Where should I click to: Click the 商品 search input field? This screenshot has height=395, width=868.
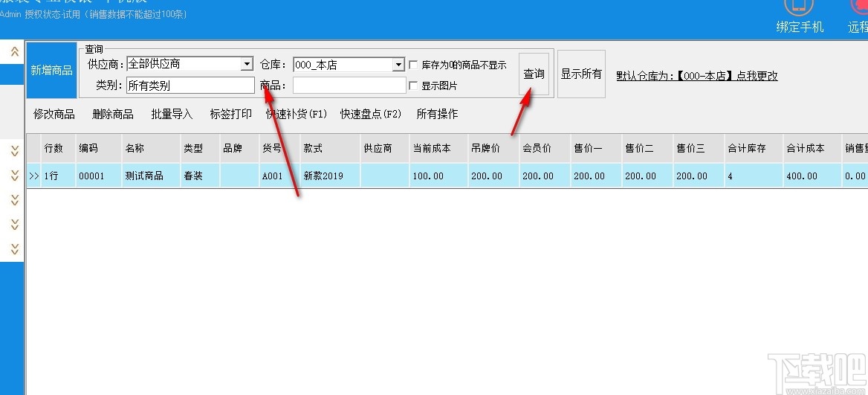click(x=349, y=86)
